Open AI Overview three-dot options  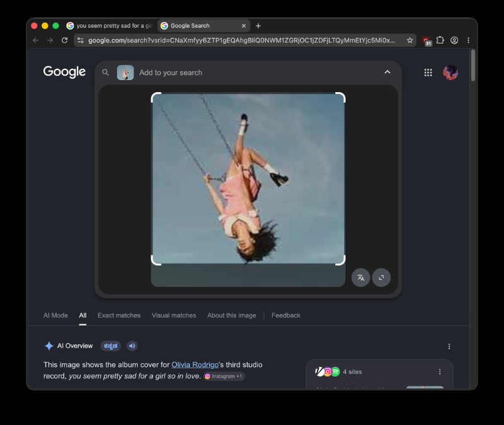click(449, 346)
